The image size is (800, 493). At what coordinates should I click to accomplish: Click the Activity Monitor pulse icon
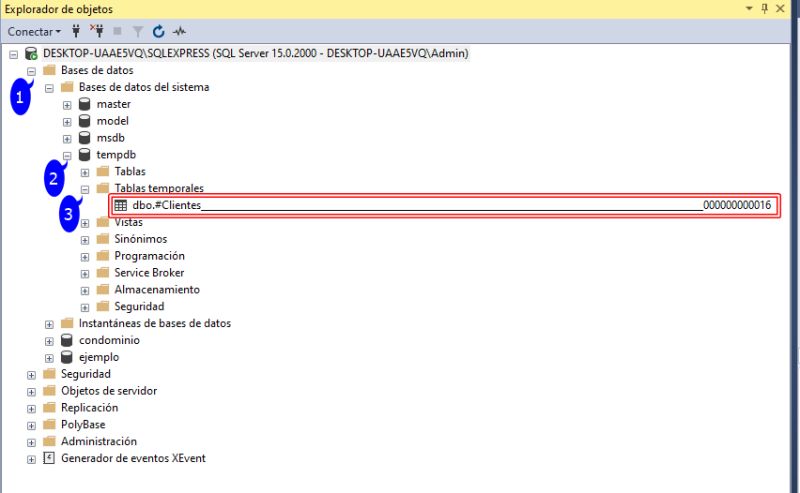point(179,32)
